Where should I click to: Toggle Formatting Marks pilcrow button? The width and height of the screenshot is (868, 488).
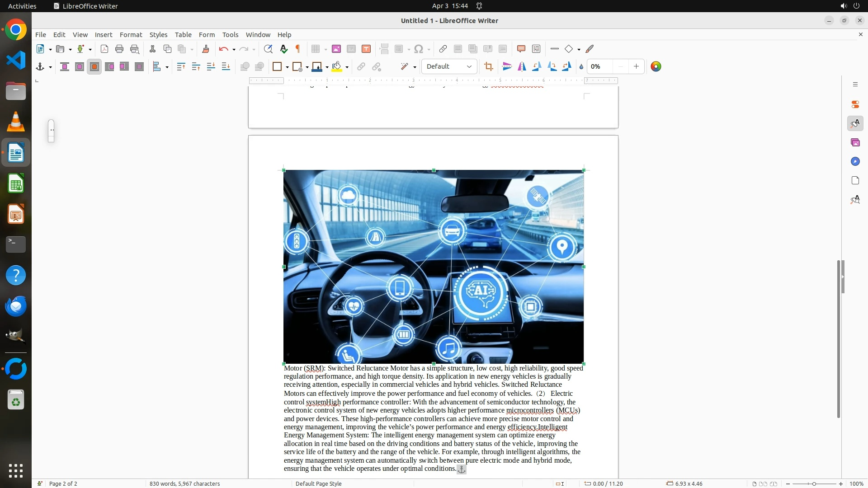[298, 49]
